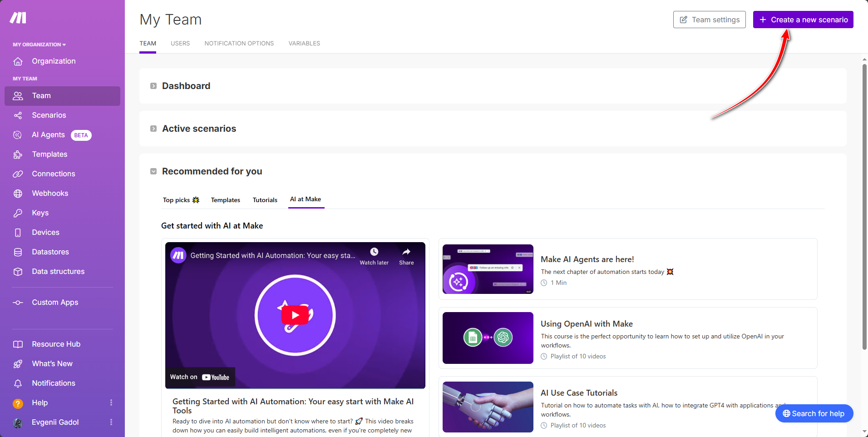Click the Getting Started with AI Automation video title
Image resolution: width=868 pixels, height=437 pixels.
pos(293,406)
